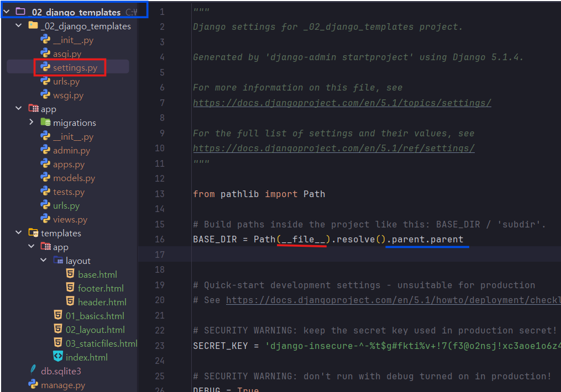This screenshot has height=392, width=561.
Task: Expand the migrations folder
Action: click(32, 122)
